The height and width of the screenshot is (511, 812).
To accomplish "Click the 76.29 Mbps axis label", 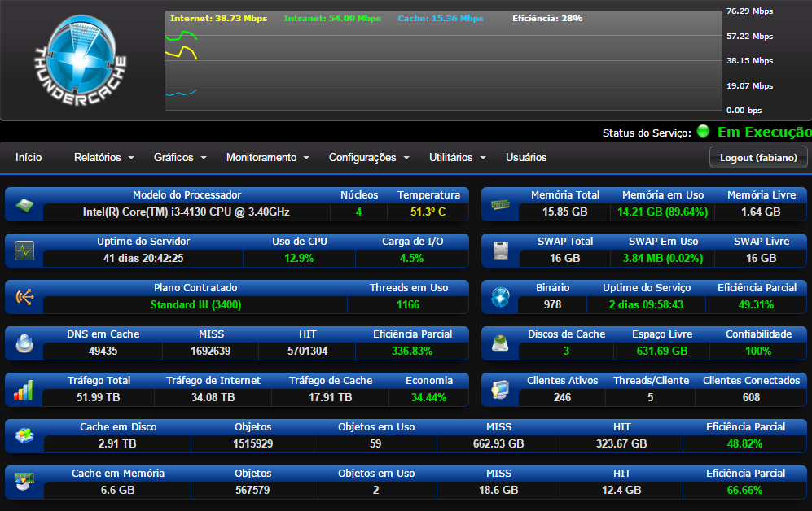I will 749,11.
